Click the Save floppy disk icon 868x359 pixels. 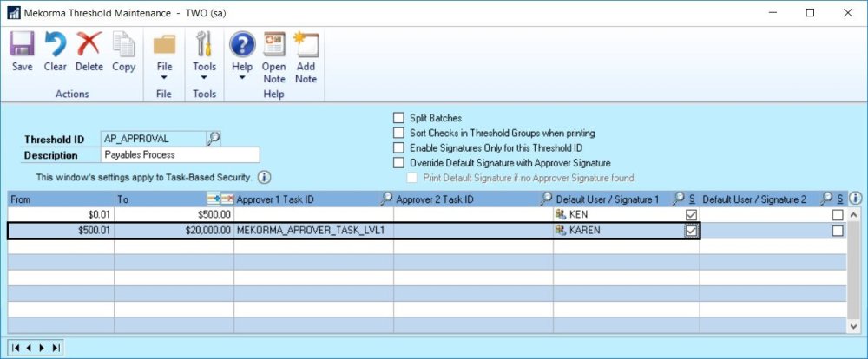[x=23, y=44]
